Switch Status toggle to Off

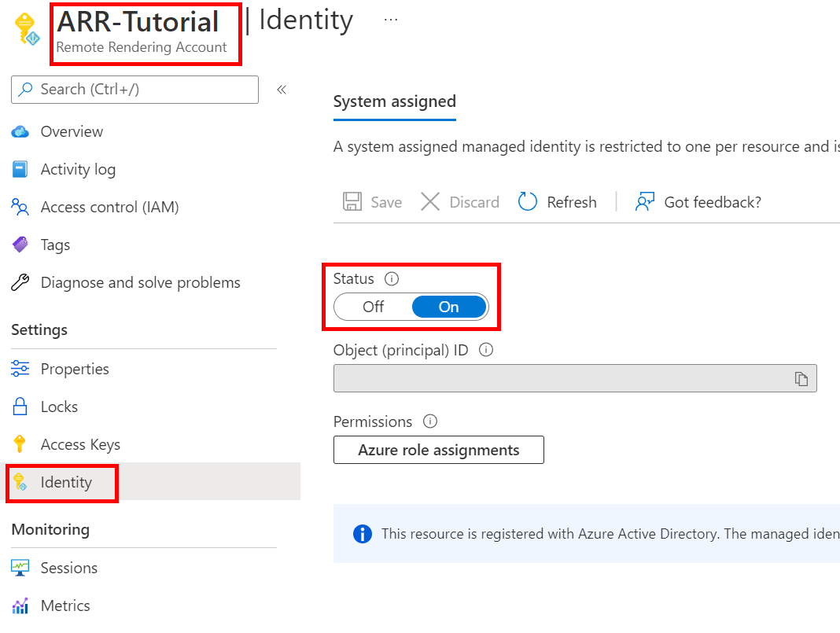coord(373,307)
